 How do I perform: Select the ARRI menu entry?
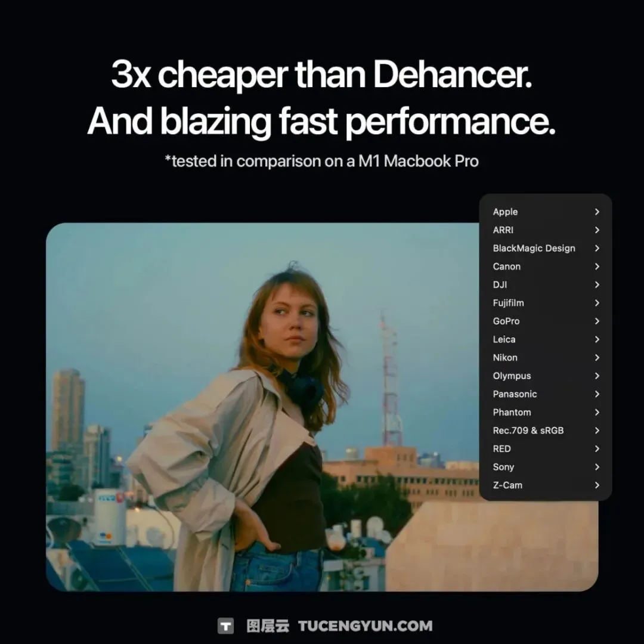[546, 230]
